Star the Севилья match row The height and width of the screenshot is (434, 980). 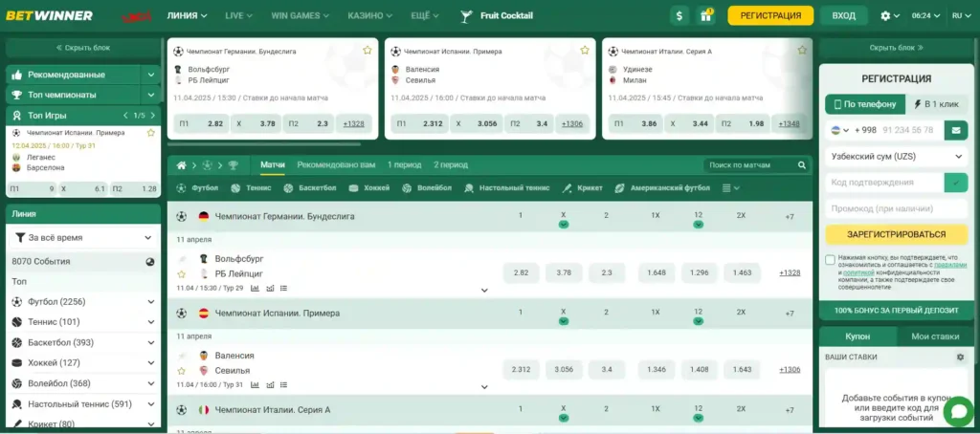point(181,371)
